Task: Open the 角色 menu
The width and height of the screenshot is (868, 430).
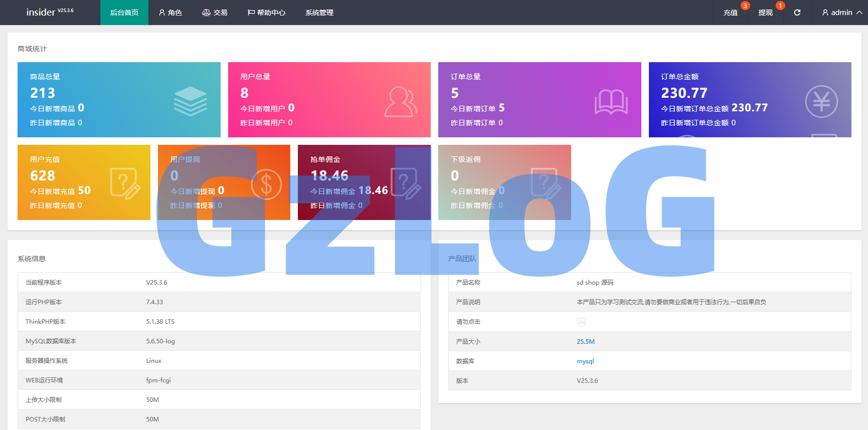Action: pyautogui.click(x=170, y=13)
